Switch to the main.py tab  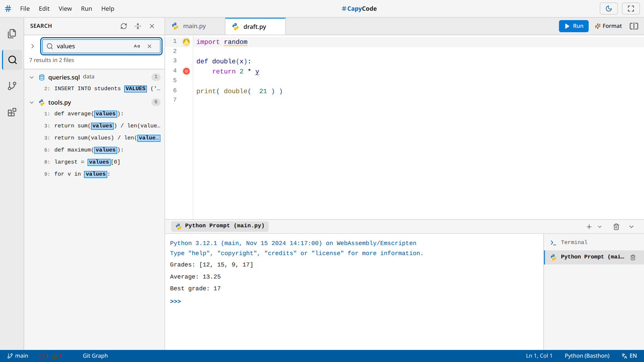tap(195, 26)
